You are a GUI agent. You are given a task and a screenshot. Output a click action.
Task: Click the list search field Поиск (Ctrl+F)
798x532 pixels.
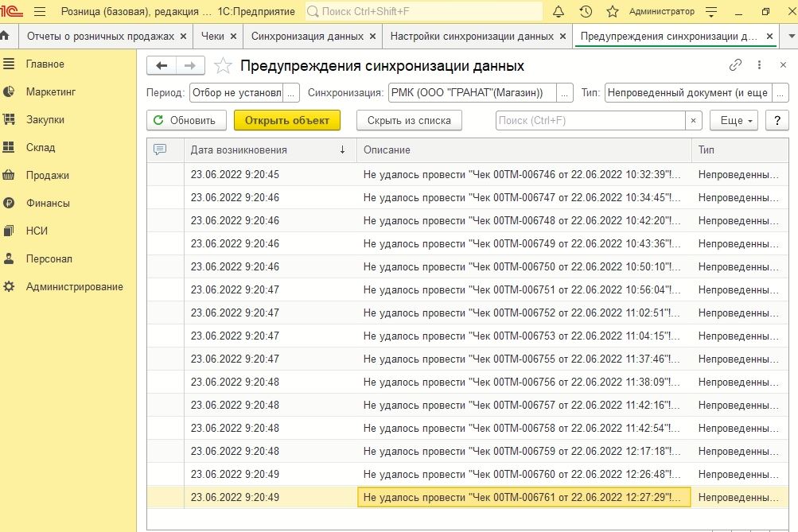[590, 121]
